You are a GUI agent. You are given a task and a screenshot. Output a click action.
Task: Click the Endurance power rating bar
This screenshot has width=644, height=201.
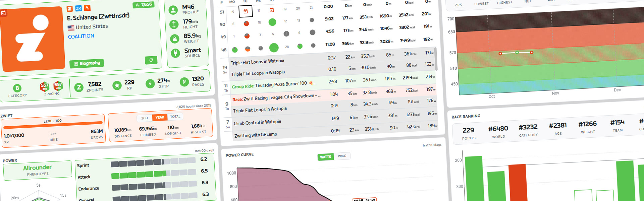(155, 186)
